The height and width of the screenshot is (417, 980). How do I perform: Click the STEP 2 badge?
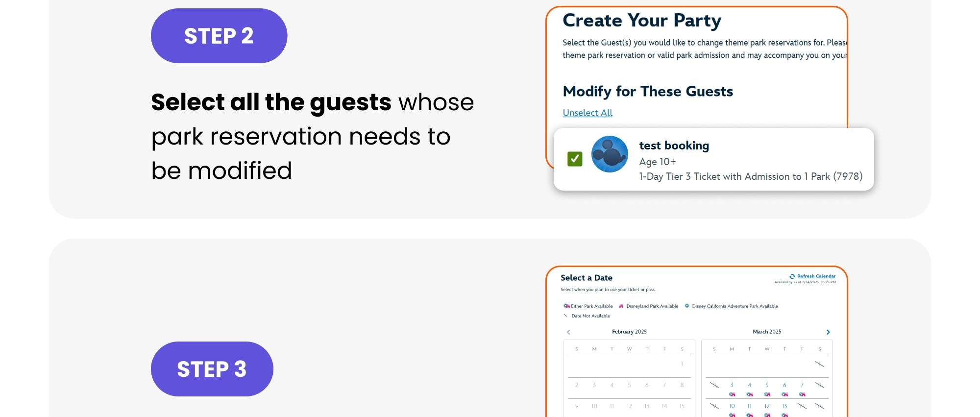(x=219, y=35)
